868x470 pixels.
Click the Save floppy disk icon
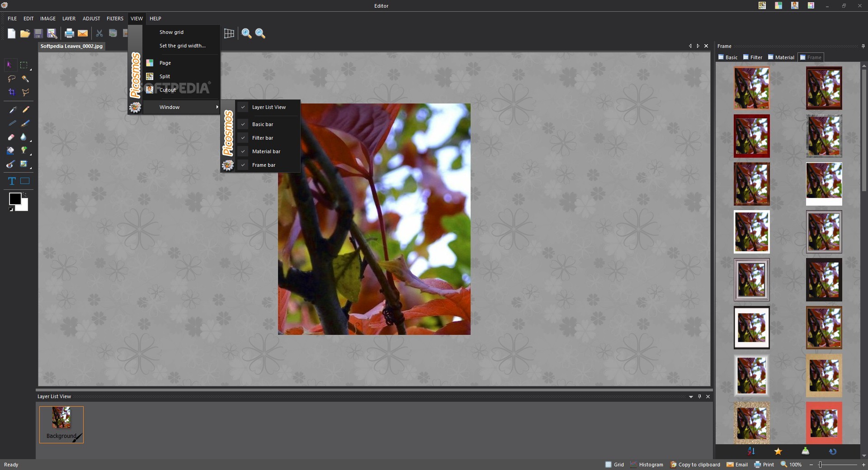coord(38,33)
